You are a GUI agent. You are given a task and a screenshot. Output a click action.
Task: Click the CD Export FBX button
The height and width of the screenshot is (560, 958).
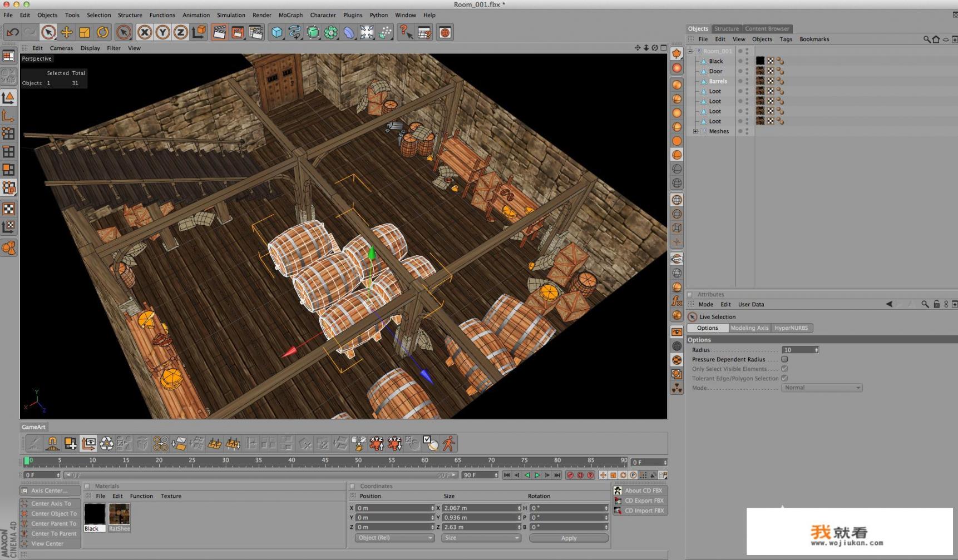tap(640, 500)
